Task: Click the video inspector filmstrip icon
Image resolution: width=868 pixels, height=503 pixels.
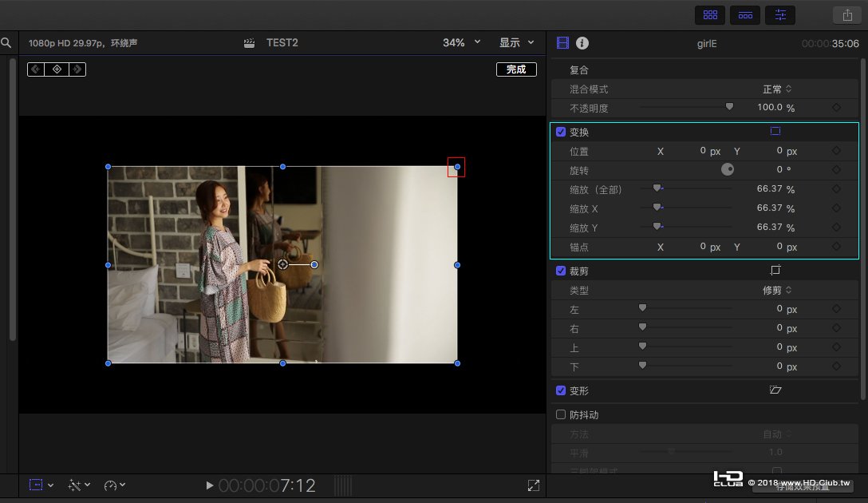Action: pyautogui.click(x=563, y=43)
